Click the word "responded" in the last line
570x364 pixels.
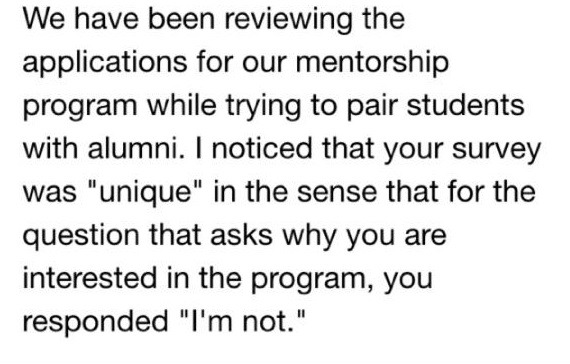(x=96, y=321)
